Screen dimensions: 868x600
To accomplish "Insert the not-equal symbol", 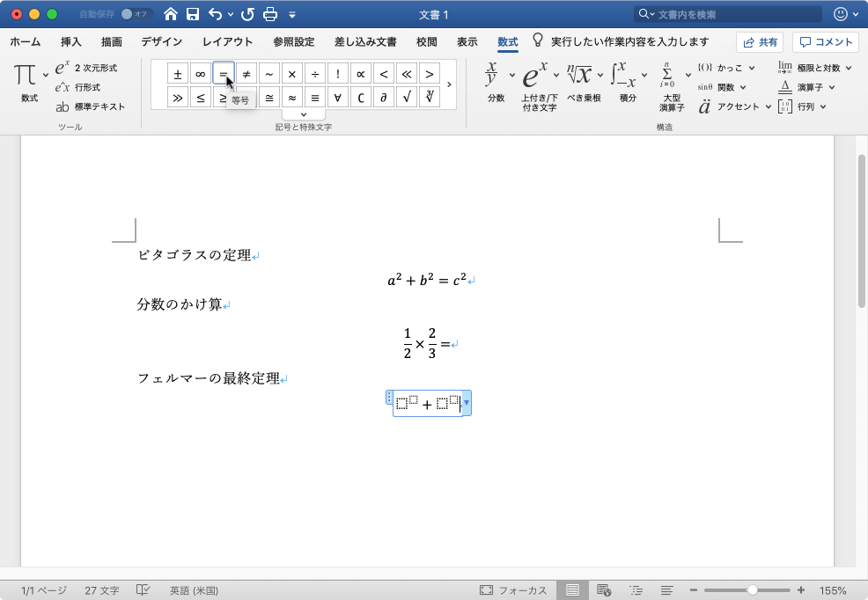I will [x=246, y=74].
